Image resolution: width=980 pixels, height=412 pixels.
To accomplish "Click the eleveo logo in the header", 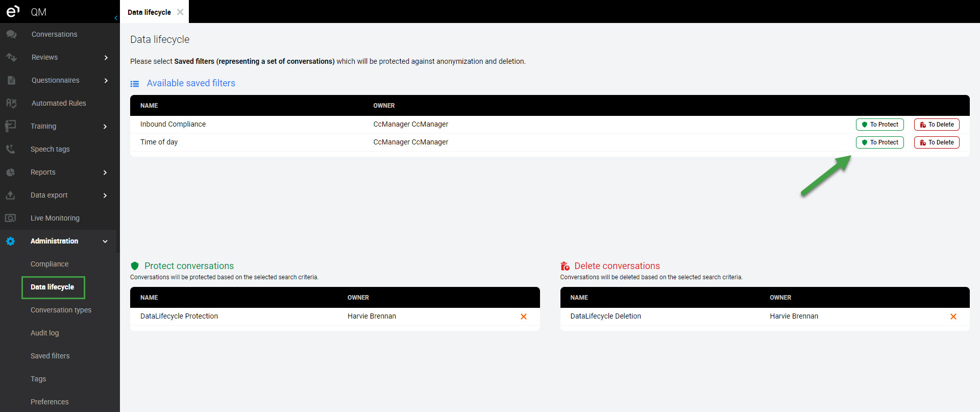I will 13,11.
